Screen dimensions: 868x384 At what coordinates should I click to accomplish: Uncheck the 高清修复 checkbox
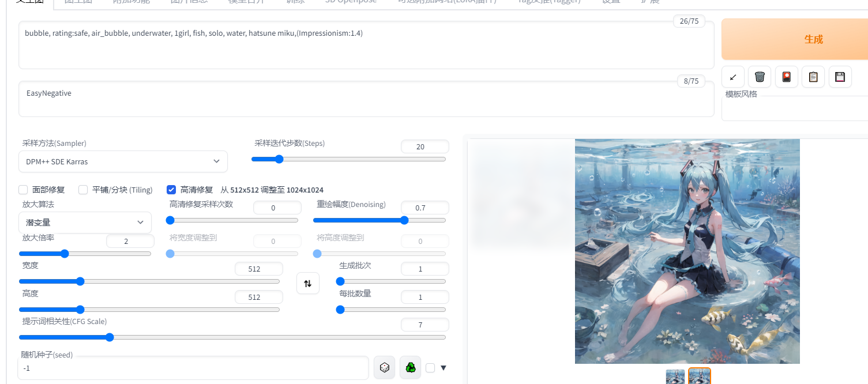click(171, 190)
